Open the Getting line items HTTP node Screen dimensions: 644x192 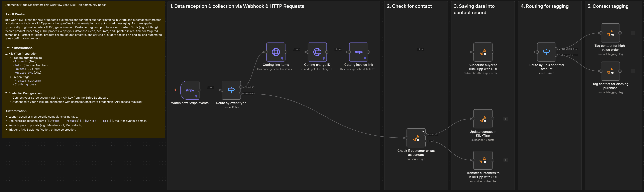276,52
